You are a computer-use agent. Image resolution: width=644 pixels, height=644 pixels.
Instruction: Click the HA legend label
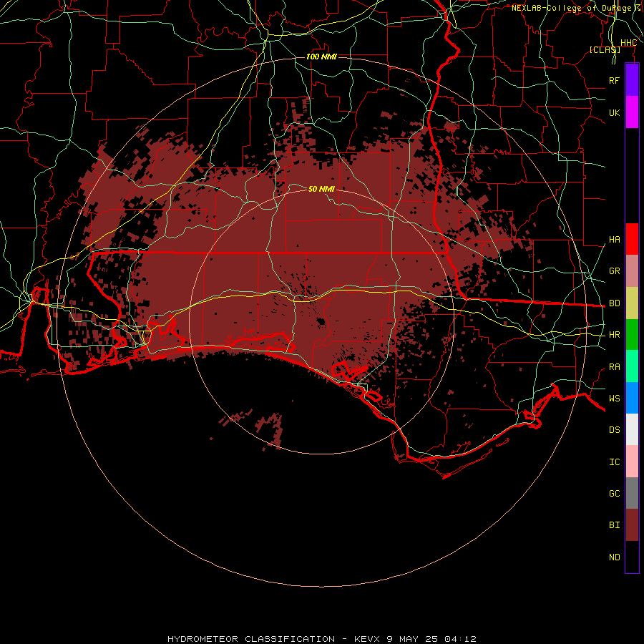pos(614,239)
